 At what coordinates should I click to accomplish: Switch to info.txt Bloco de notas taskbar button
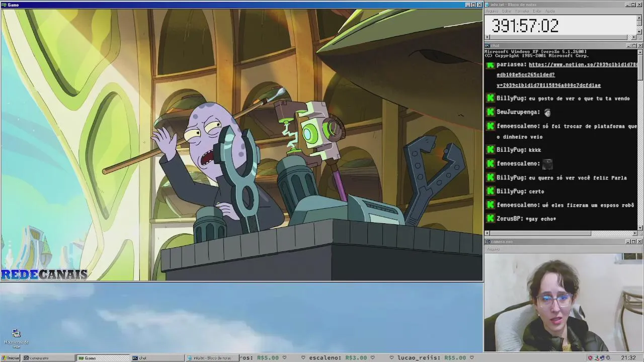pos(211,358)
